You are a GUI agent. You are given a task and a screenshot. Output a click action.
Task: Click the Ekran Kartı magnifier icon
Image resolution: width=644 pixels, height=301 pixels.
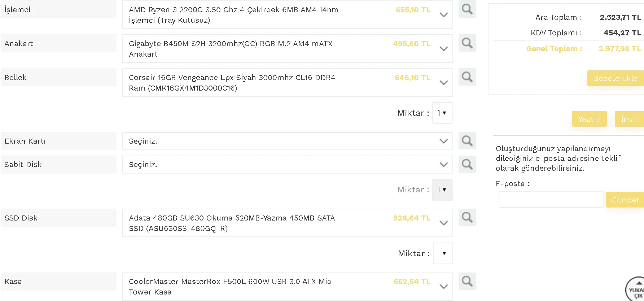click(467, 141)
